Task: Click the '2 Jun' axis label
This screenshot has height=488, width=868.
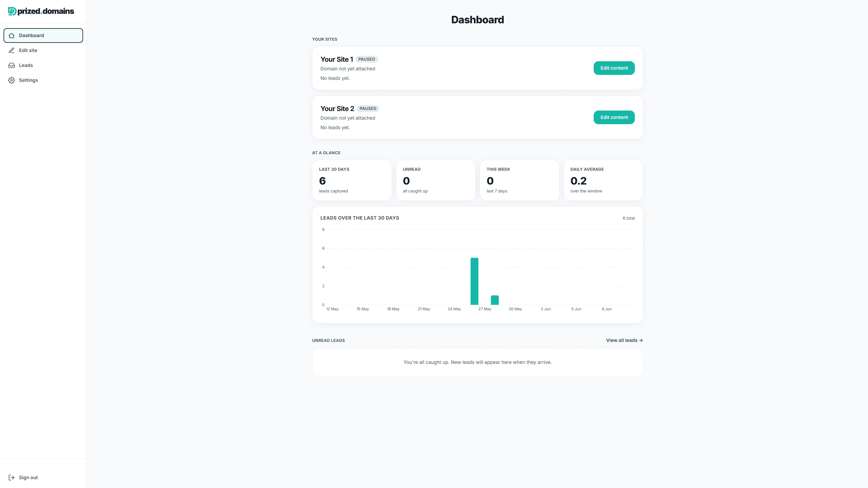Action: [545, 309]
